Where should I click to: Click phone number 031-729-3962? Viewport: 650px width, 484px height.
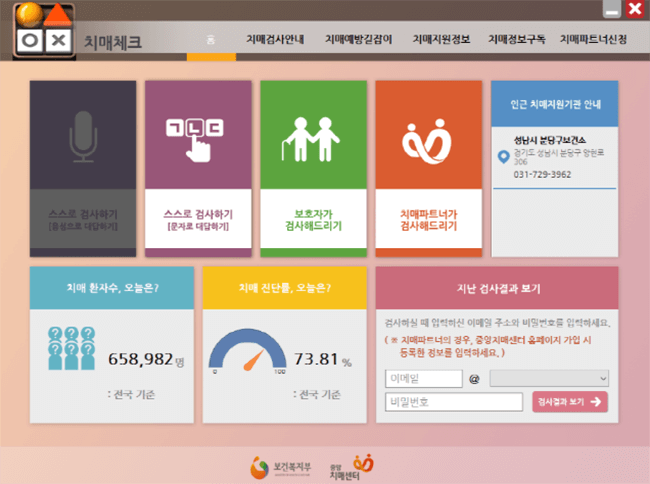click(x=542, y=174)
